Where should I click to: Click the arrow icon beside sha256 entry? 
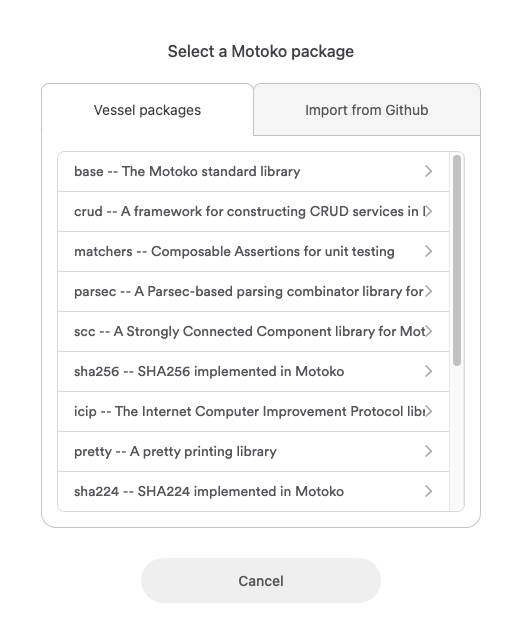coord(429,372)
